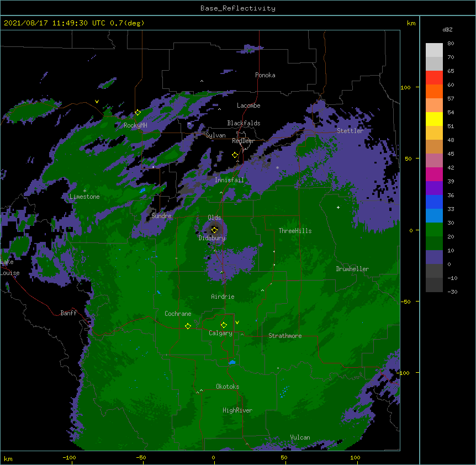Select the red 60-65 dBZ legend swatch
The image size is (476, 465).
tap(434, 78)
